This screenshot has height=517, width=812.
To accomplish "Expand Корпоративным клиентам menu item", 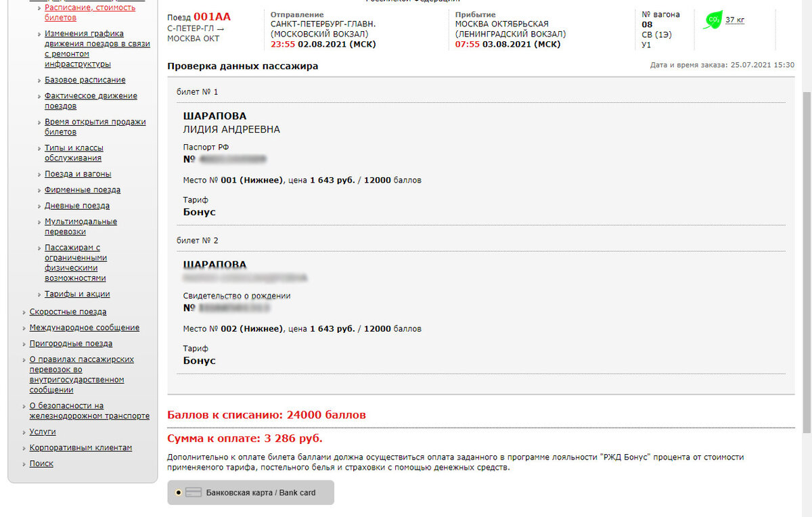I will [x=81, y=448].
